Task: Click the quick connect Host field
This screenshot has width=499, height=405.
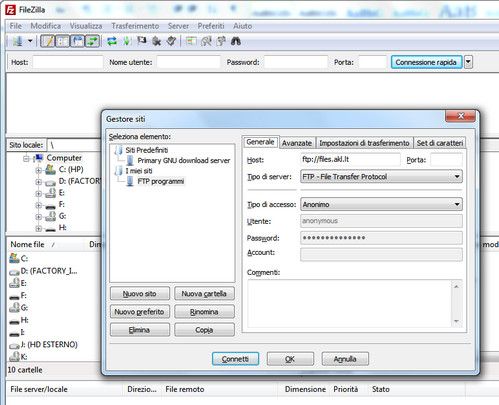Action: 68,62
